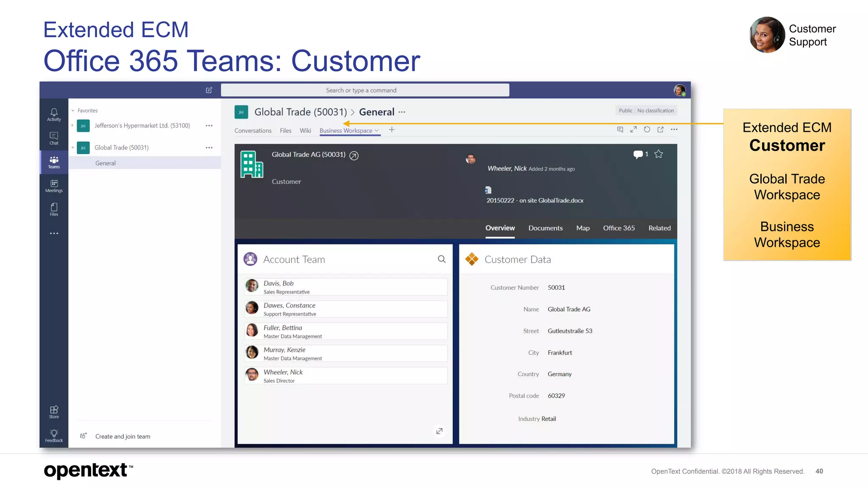The width and height of the screenshot is (868, 488).
Task: Open tab more options ellipsis
Action: tap(674, 130)
